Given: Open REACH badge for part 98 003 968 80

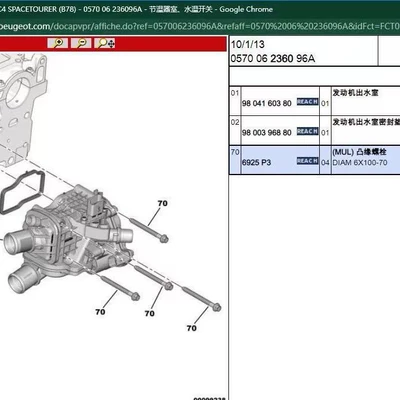Looking at the screenshot, I should pyautogui.click(x=307, y=131).
